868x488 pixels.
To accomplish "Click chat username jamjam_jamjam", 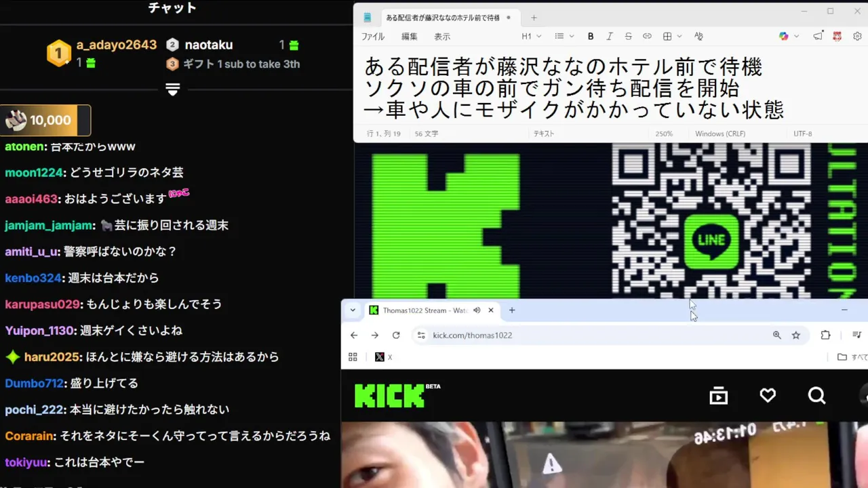I will point(49,225).
